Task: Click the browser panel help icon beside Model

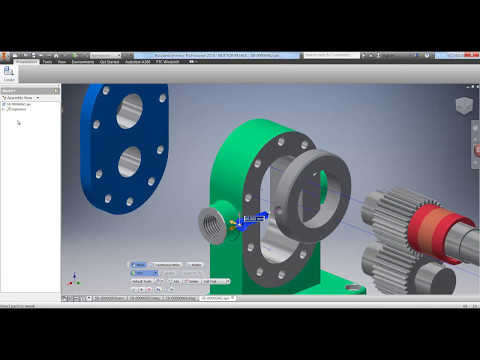Action: point(56,91)
